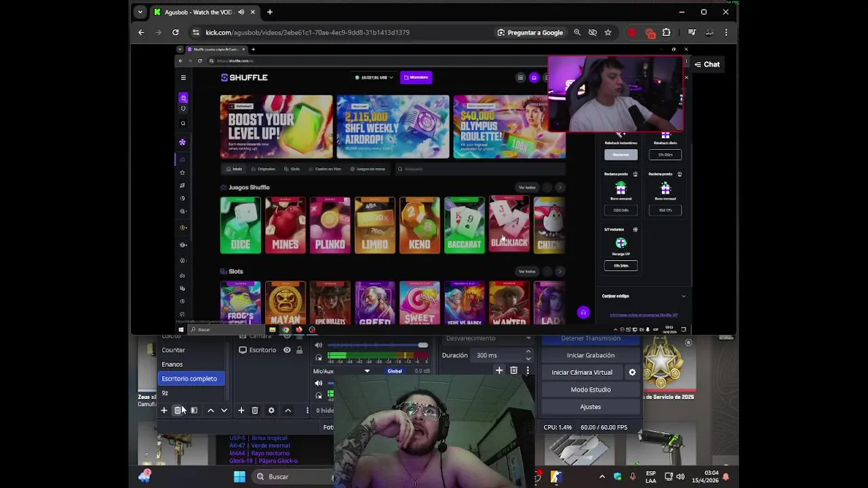Open media controls icon in Chrome toolbar
This screenshot has width=868, height=488.
pos(692,33)
